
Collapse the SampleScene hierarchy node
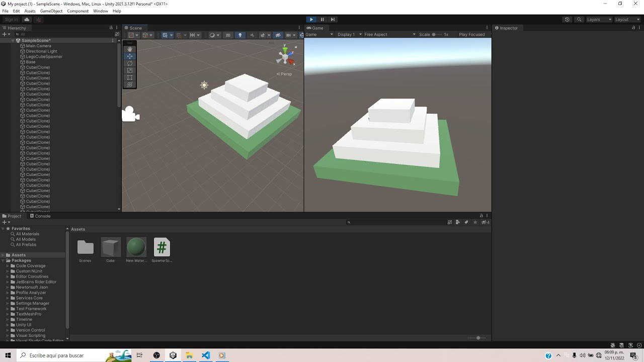tap(13, 40)
